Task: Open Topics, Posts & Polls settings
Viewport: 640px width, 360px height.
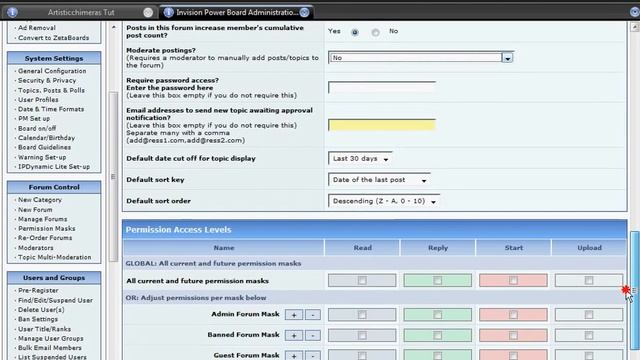Action: pyautogui.click(x=51, y=90)
